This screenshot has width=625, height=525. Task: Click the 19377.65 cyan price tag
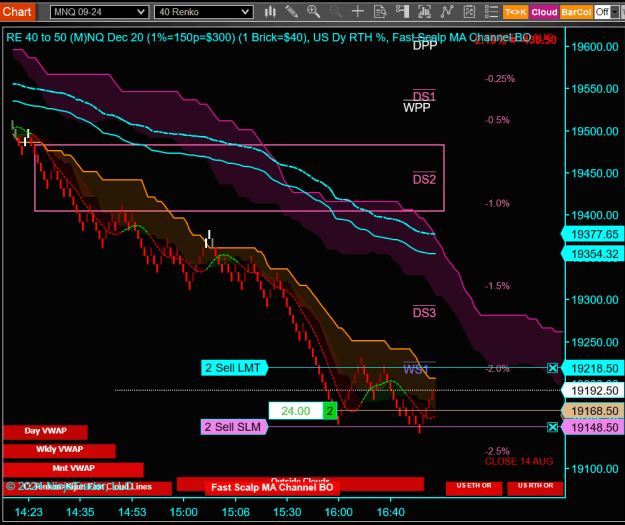coord(593,234)
